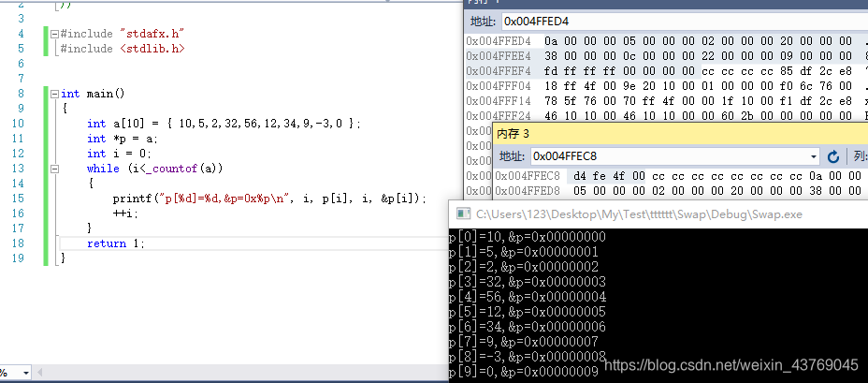Viewport: 868px width, 383px height.
Task: Click console output line p[6]=34
Action: click(x=527, y=327)
